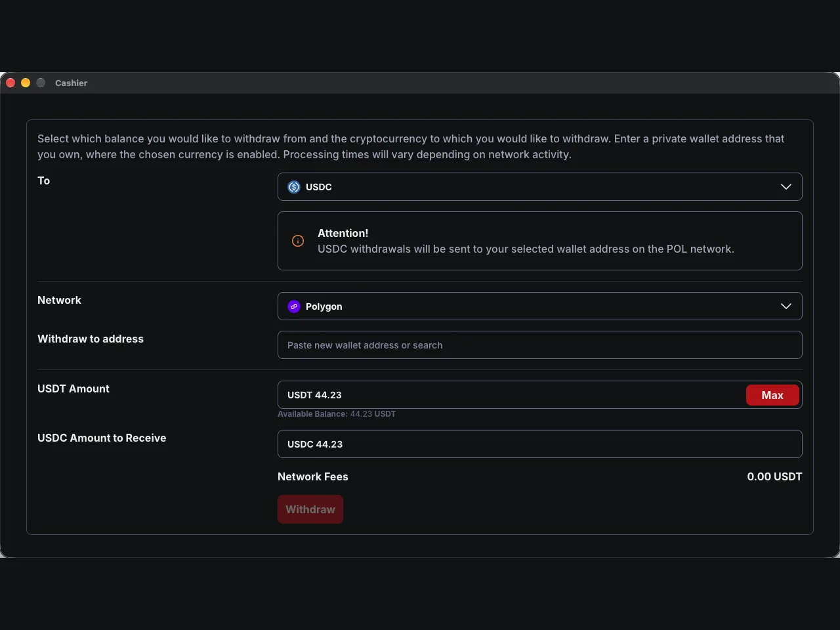Click the Cashier window title
Image resolution: width=840 pixels, height=630 pixels.
(71, 83)
